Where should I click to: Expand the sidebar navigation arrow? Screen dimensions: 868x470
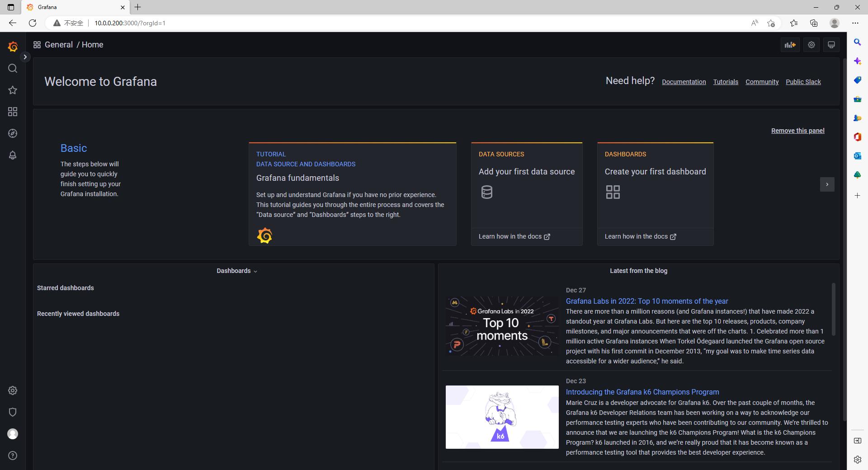pos(25,57)
